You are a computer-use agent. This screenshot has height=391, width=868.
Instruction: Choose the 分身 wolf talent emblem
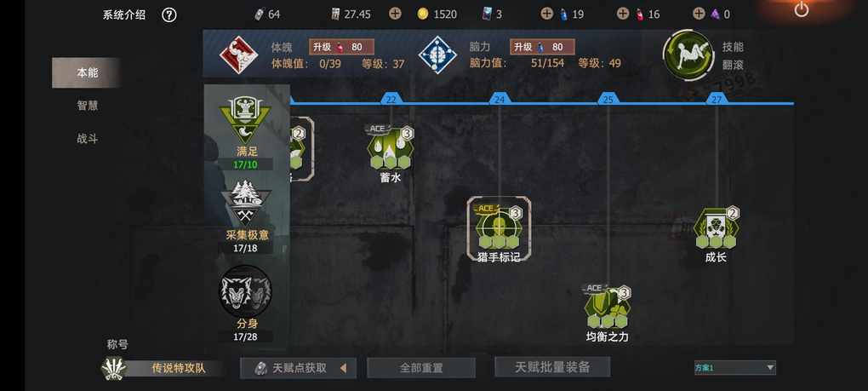click(x=245, y=290)
